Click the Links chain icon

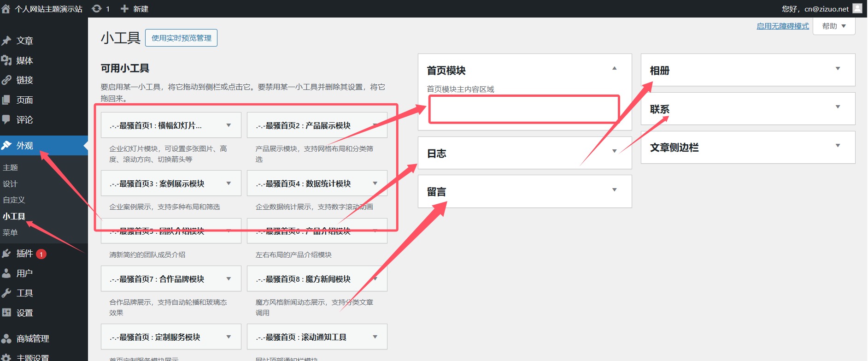click(x=6, y=80)
